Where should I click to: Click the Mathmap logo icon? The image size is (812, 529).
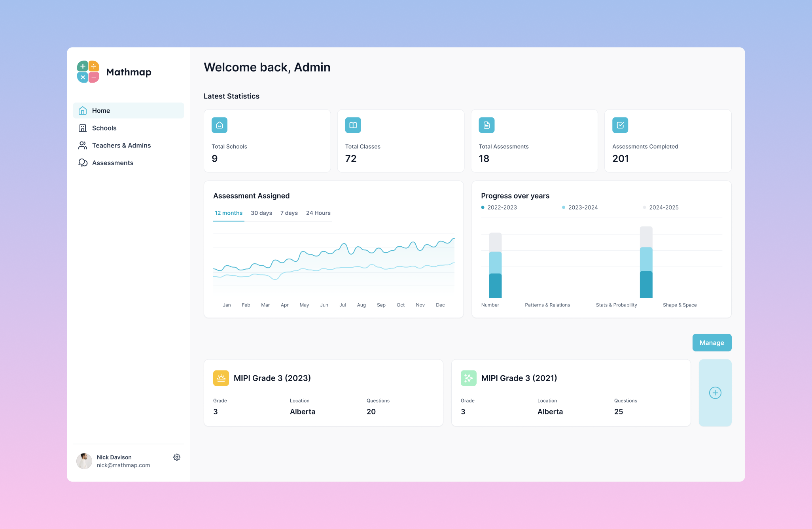point(88,72)
